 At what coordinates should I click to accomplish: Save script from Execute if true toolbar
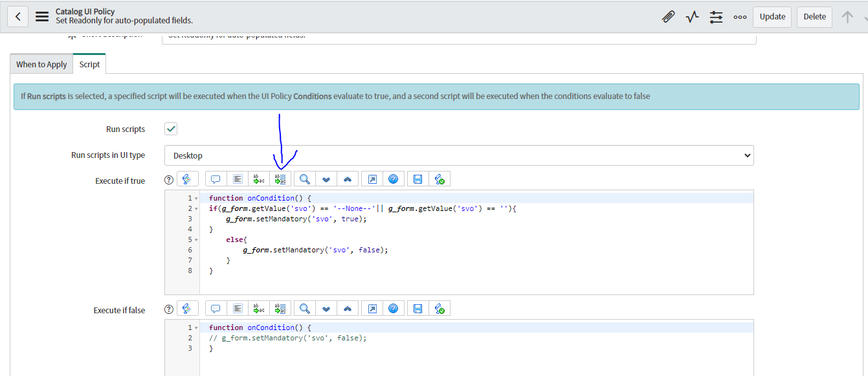pyautogui.click(x=418, y=179)
